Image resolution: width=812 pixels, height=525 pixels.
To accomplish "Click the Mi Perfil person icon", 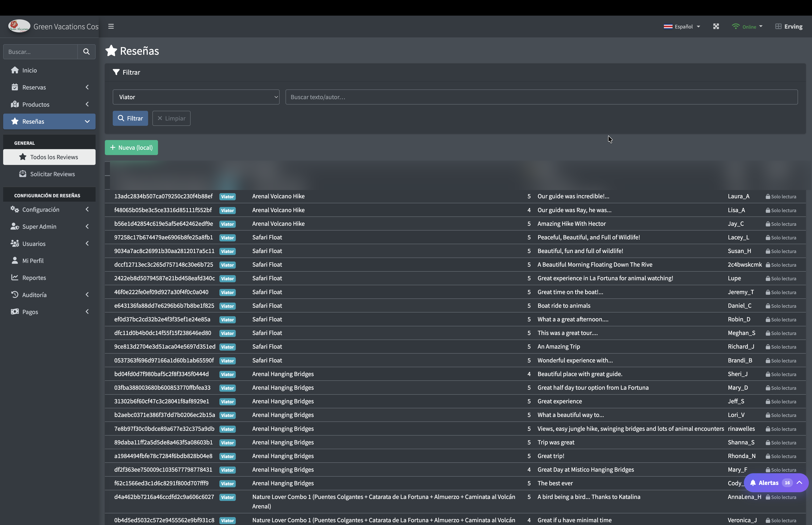I will click(15, 260).
